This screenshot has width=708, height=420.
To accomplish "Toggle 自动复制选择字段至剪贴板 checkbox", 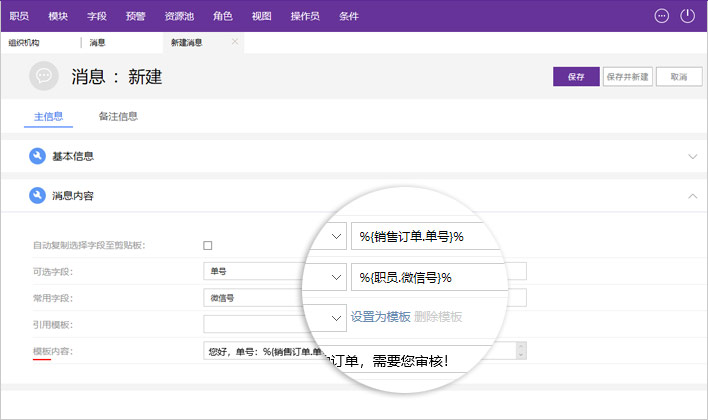I will 208,245.
